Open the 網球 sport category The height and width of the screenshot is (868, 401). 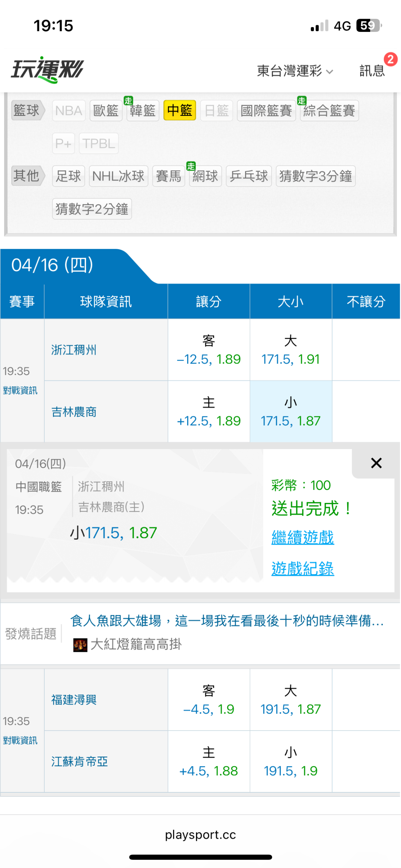pos(205,176)
